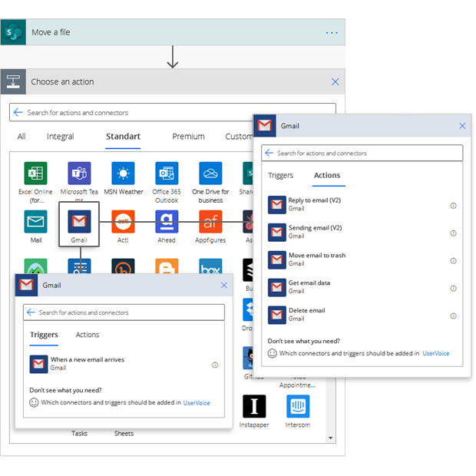Select the When a new email arrives trigger
Viewport: 476px width, 476px height.
coord(87,363)
